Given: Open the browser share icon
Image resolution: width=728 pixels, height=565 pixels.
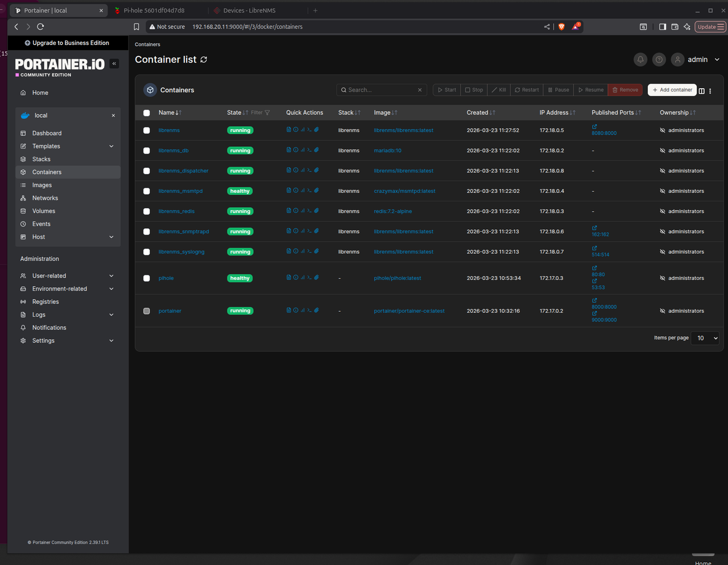Looking at the screenshot, I should pyautogui.click(x=547, y=27).
